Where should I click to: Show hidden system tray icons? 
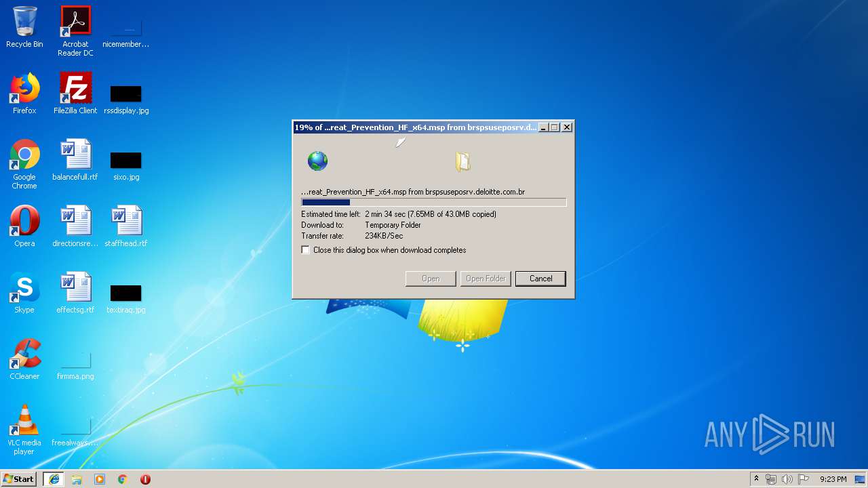[756, 479]
